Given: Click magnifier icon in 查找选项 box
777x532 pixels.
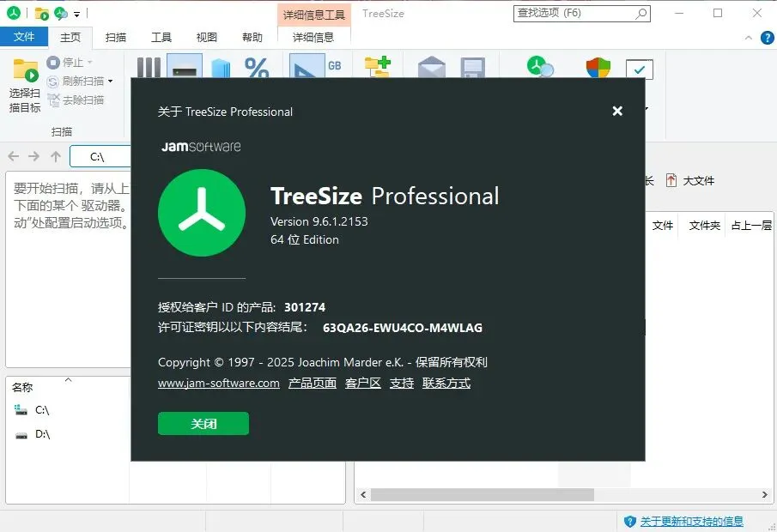Looking at the screenshot, I should click(641, 14).
